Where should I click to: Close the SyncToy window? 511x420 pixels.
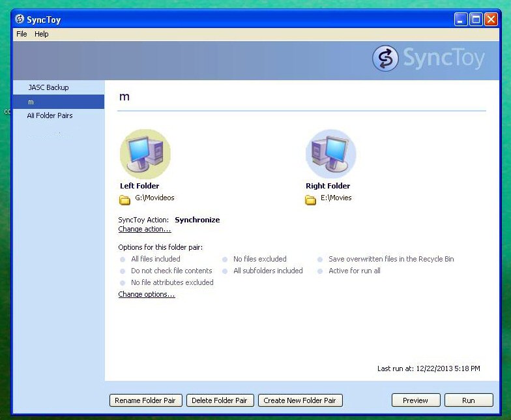pos(490,20)
